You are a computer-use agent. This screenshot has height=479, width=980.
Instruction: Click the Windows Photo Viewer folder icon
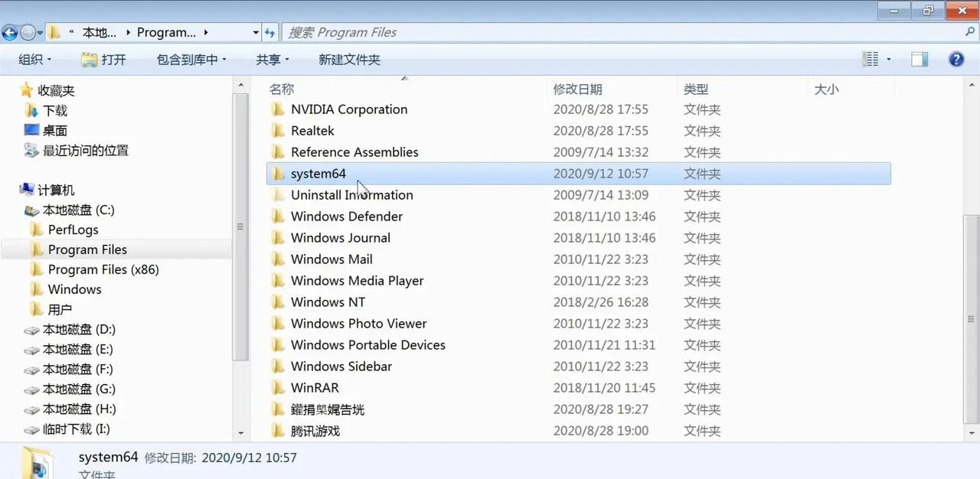[278, 324]
